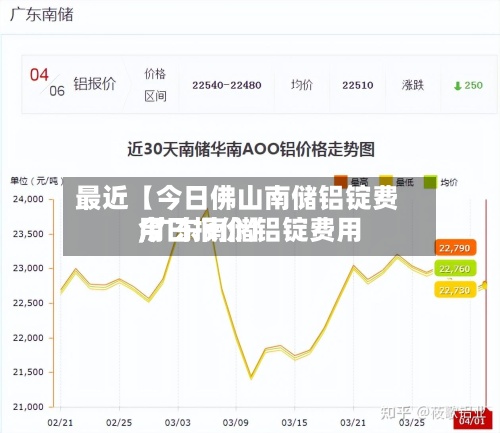Click the gray overlay caption banner
Viewport: 500px width, 433px height.
point(249,217)
